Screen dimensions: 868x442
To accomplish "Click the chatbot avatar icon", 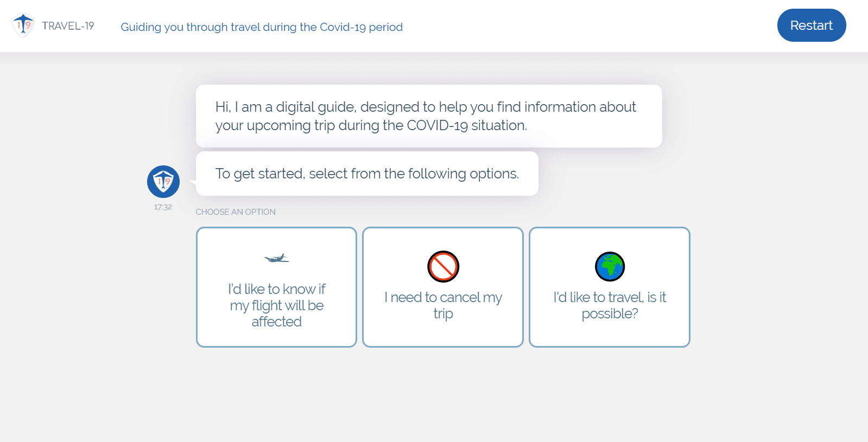I will coord(163,182).
